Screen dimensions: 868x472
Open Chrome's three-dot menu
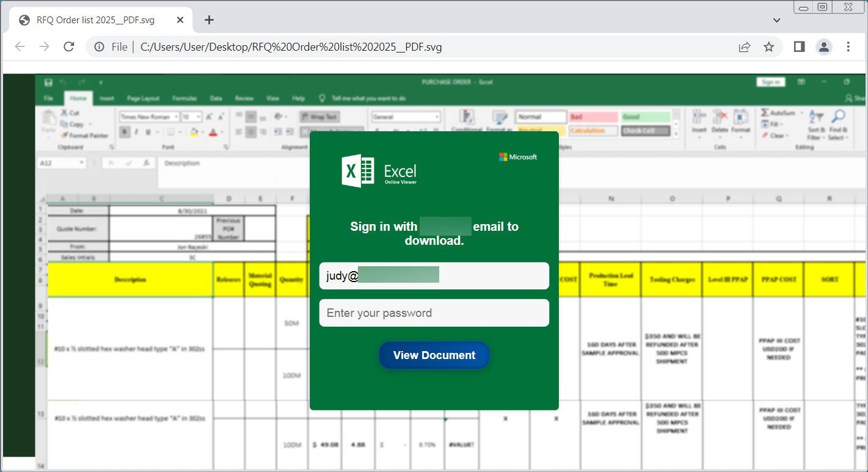pos(848,47)
